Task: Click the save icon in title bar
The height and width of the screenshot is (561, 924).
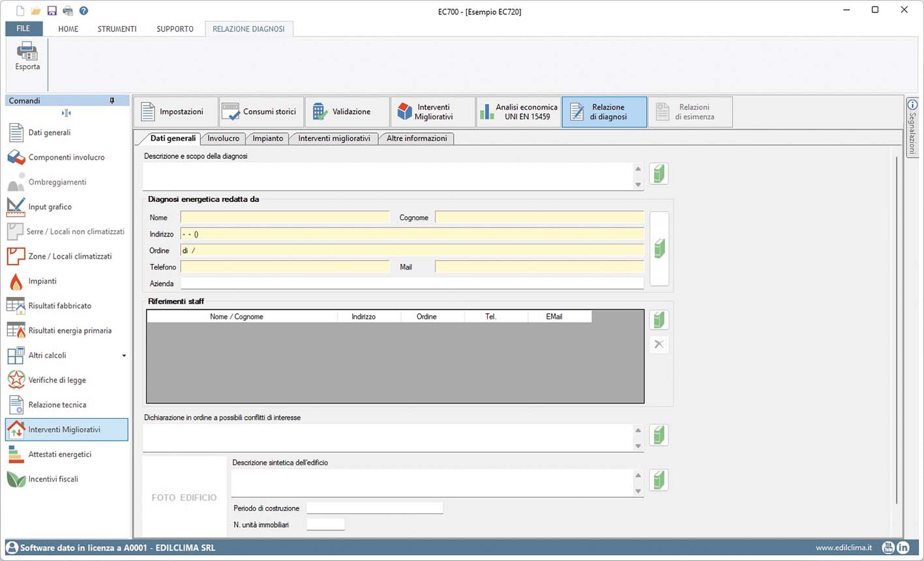Action: (52, 11)
